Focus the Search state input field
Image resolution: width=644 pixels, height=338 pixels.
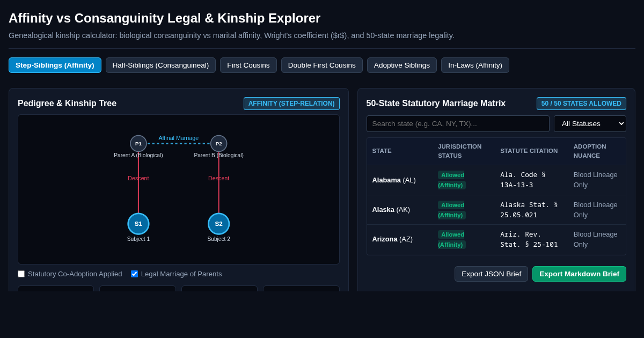(x=458, y=123)
